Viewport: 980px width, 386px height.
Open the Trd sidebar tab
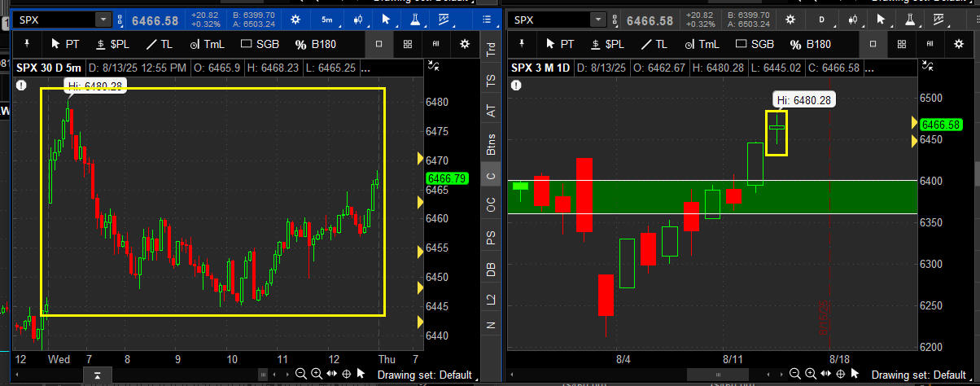(x=491, y=49)
